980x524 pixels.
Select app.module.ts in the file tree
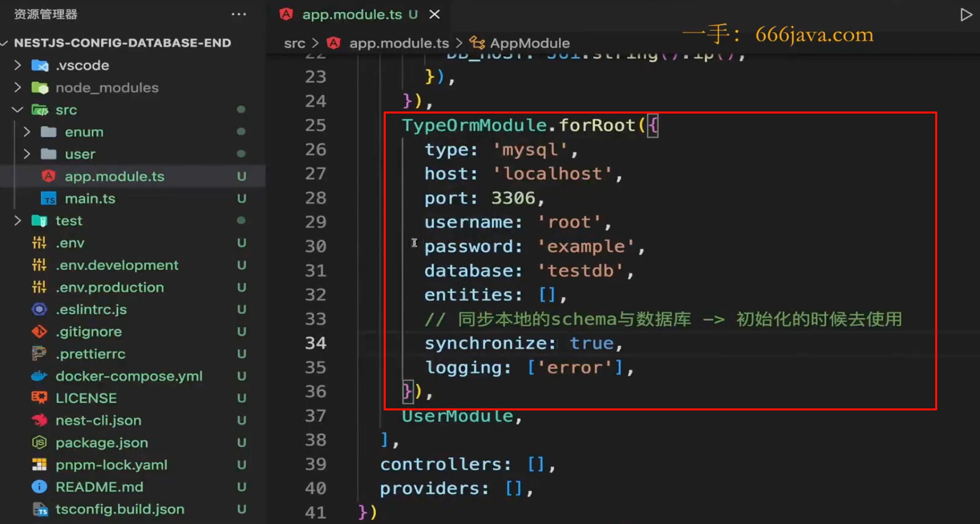tap(115, 176)
